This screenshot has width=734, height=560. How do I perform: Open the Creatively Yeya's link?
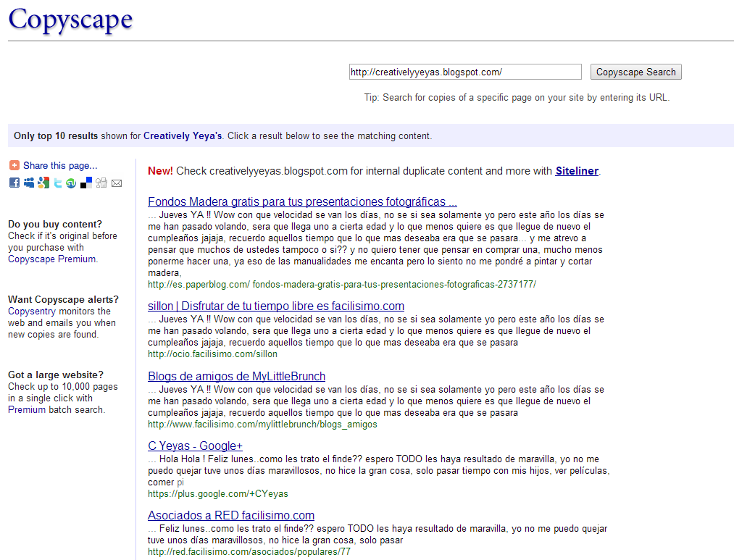click(183, 135)
